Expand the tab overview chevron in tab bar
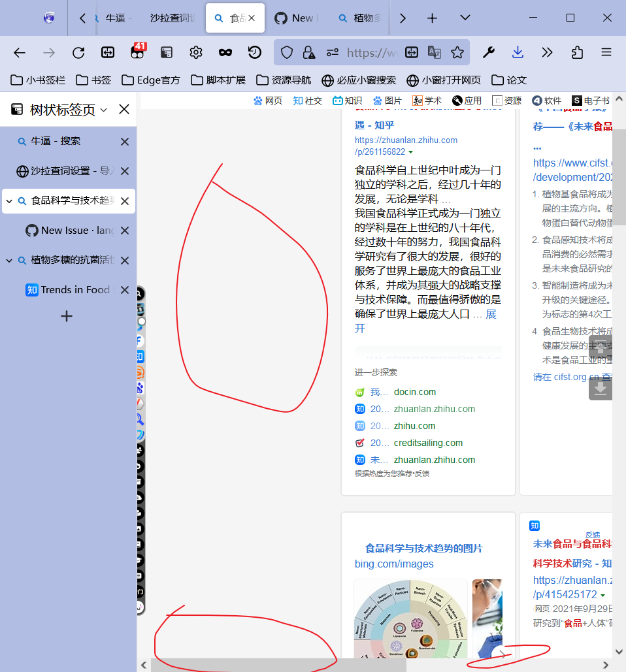 (465, 18)
